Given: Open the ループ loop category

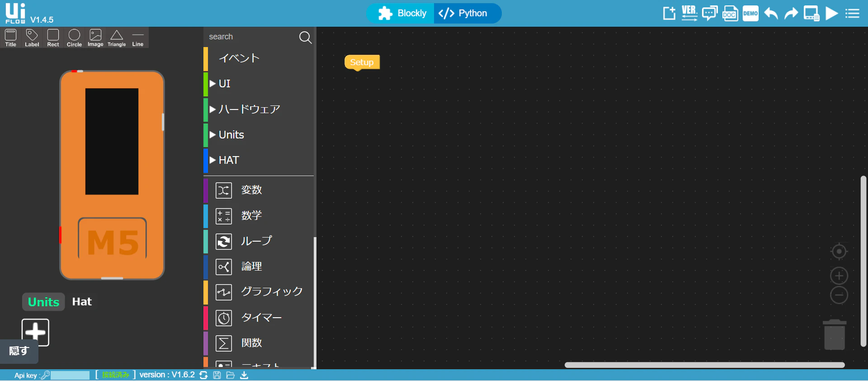Looking at the screenshot, I should click(259, 241).
